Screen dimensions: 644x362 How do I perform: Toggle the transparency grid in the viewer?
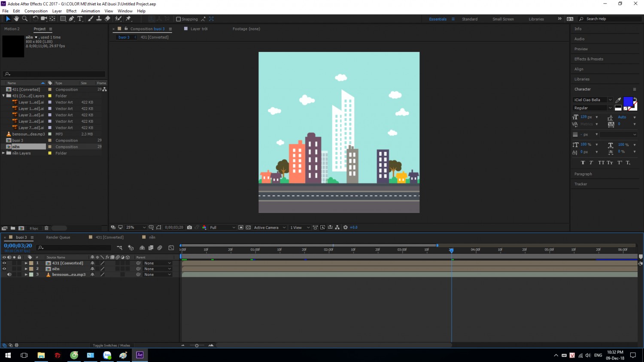click(248, 227)
